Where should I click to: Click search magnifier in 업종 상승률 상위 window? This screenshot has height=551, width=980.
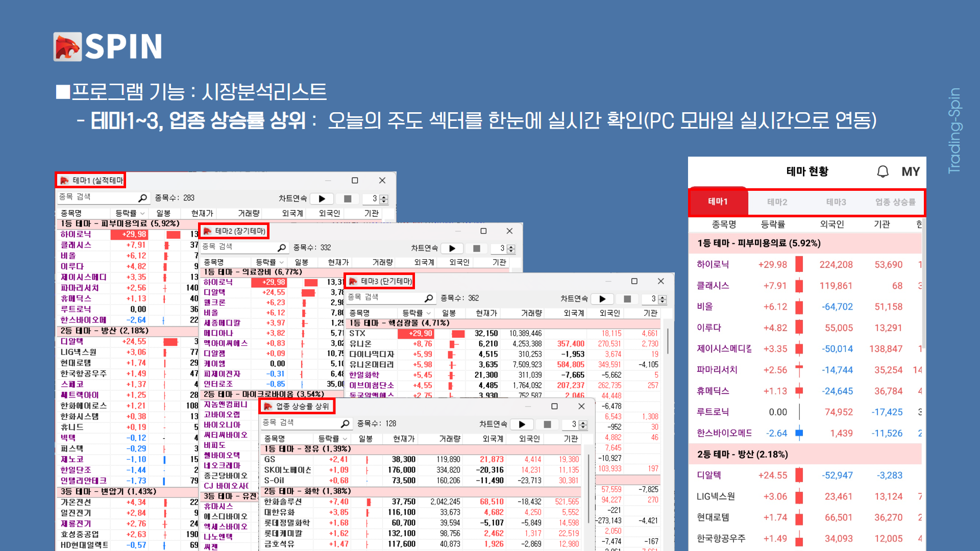click(x=345, y=423)
